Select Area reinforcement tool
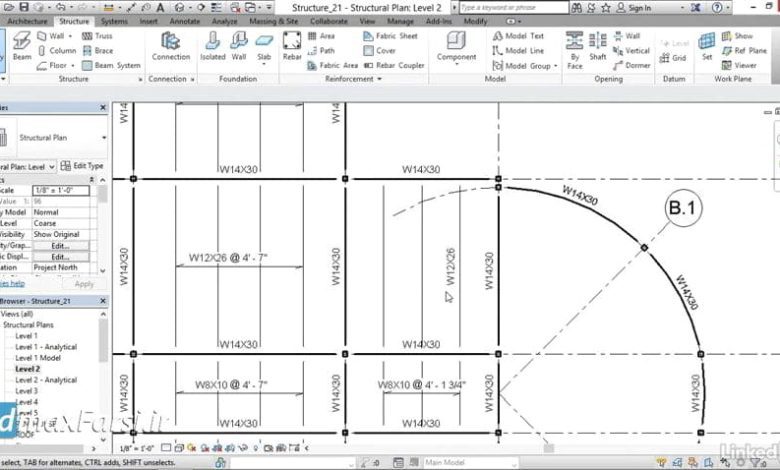Screen dimensions: 780x470 [321, 36]
